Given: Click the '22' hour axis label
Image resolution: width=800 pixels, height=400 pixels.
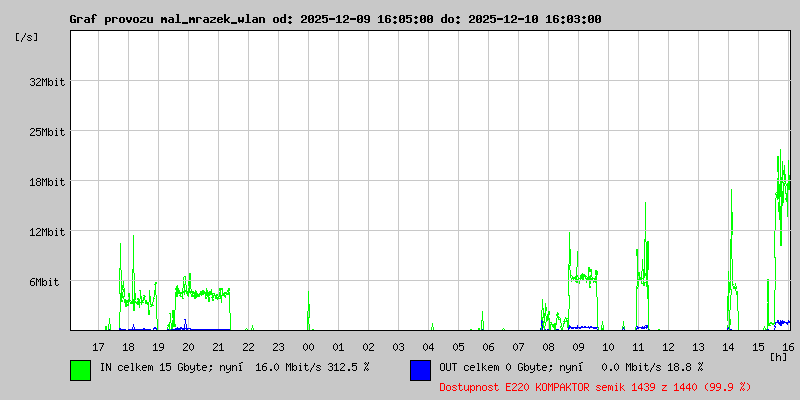Looking at the screenshot, I should point(248,347).
